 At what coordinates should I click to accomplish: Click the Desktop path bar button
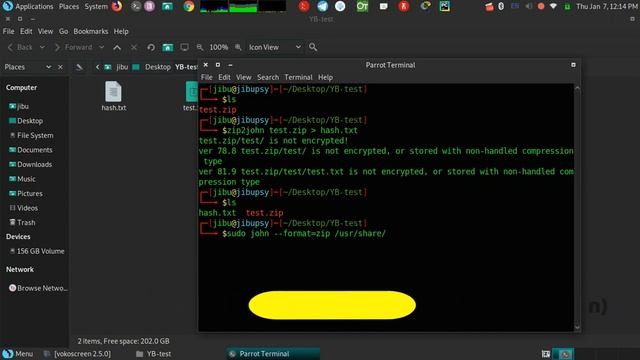pos(152,67)
